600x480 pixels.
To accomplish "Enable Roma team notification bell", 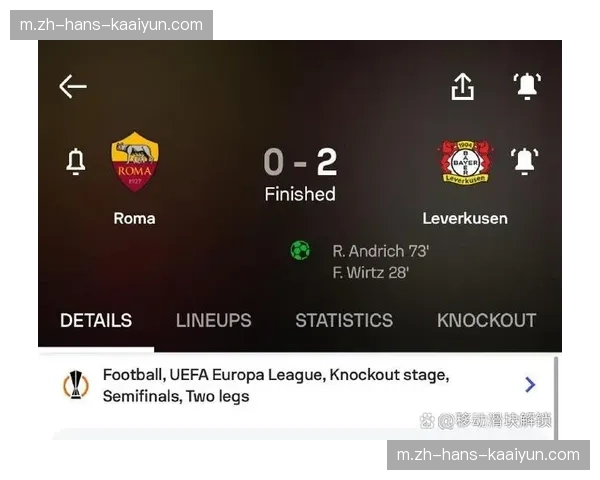I will (76, 162).
